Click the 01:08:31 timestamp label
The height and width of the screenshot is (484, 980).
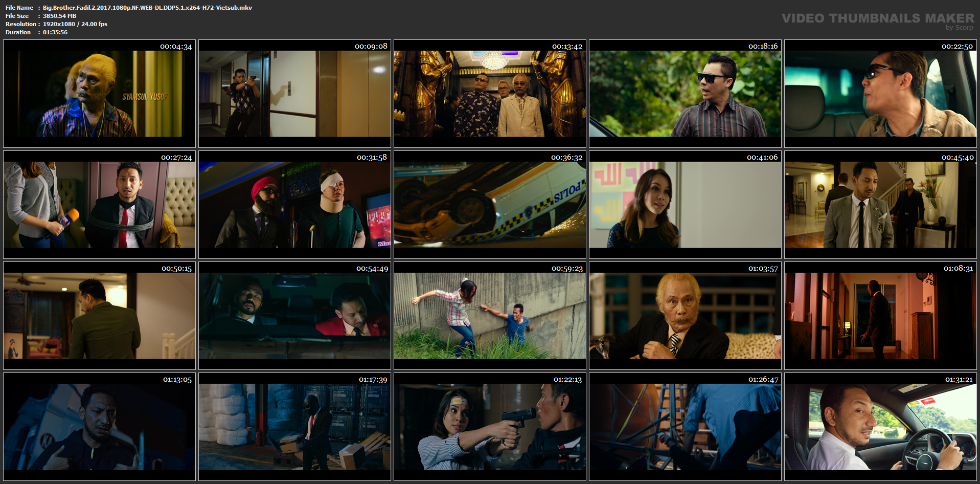click(958, 269)
